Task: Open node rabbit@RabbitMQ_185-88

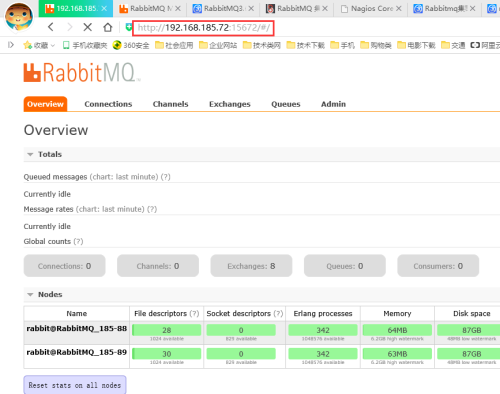Action: (x=77, y=328)
